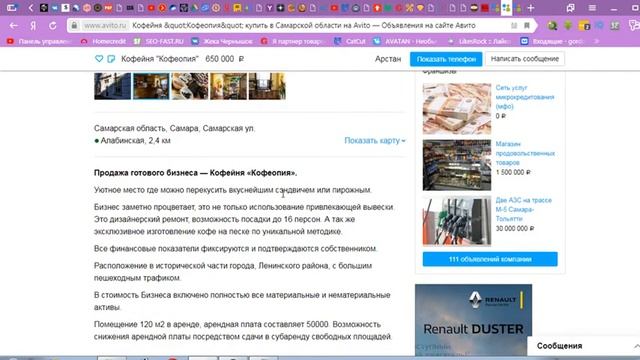Open Сеть услуг микрокредитования listing
The width and height of the screenshot is (640, 360).
tap(525, 97)
